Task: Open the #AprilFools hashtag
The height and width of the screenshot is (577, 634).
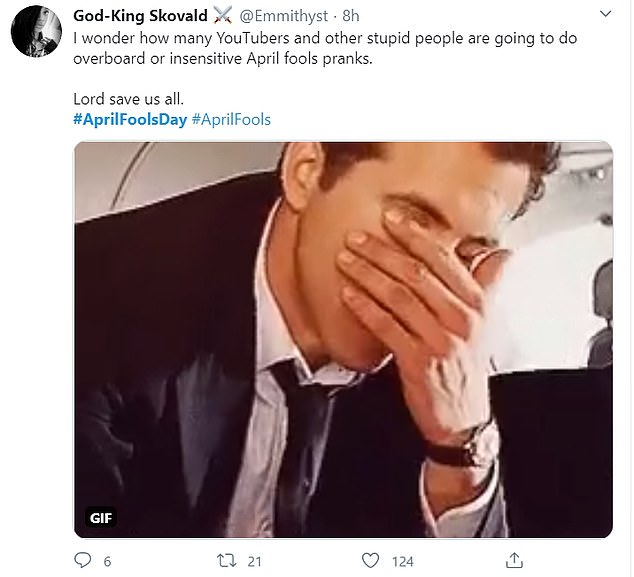Action: [229, 120]
